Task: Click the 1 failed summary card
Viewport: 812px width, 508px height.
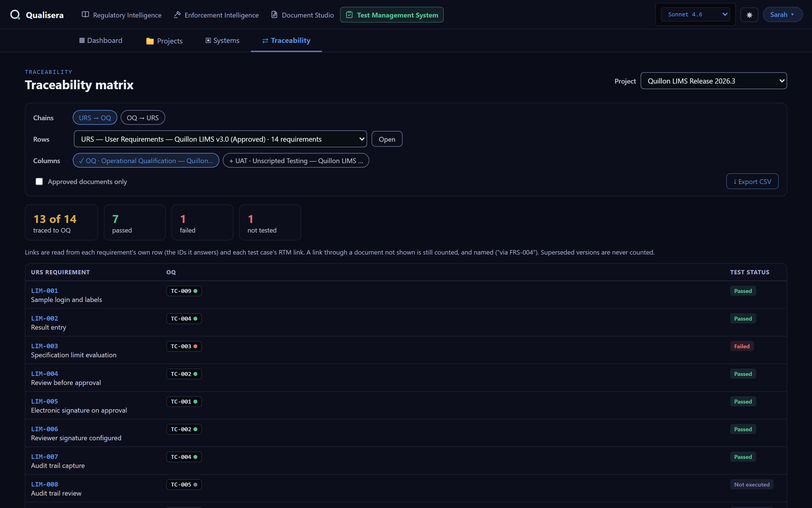Action: click(202, 222)
